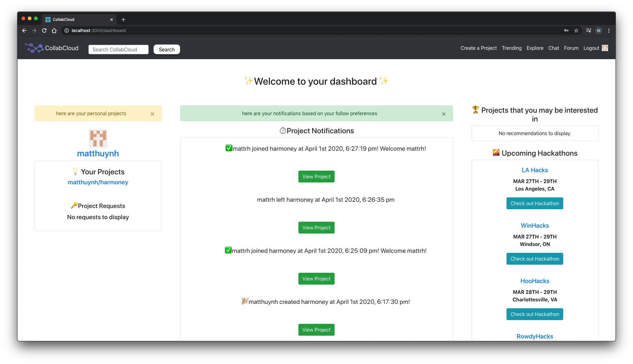Image resolution: width=633 pixels, height=364 pixels.
Task: Go to browser home with the home icon
Action: coord(54,31)
